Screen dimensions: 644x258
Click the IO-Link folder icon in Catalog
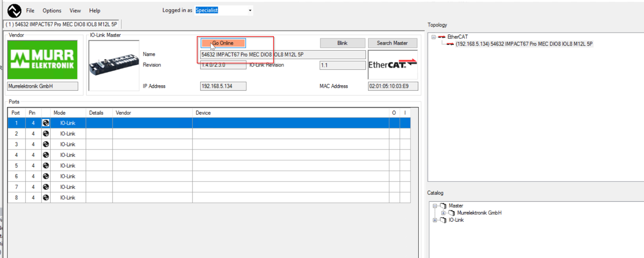tap(443, 220)
